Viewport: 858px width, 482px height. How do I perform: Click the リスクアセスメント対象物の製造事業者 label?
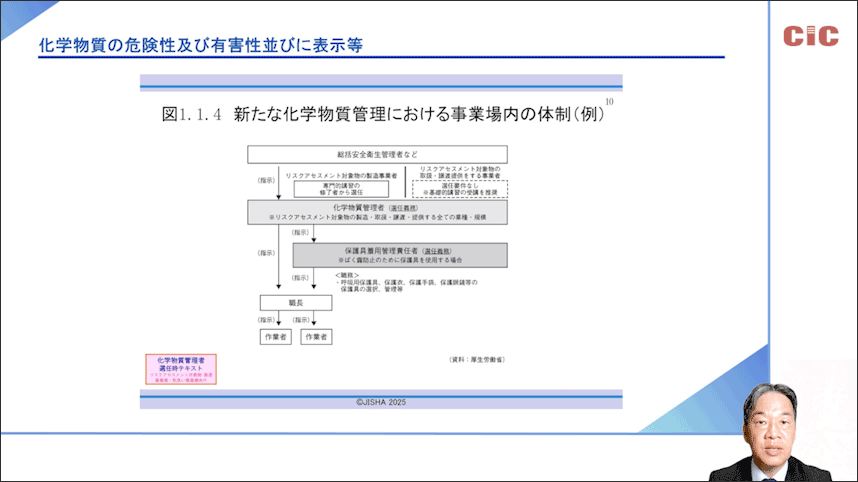coord(341,174)
